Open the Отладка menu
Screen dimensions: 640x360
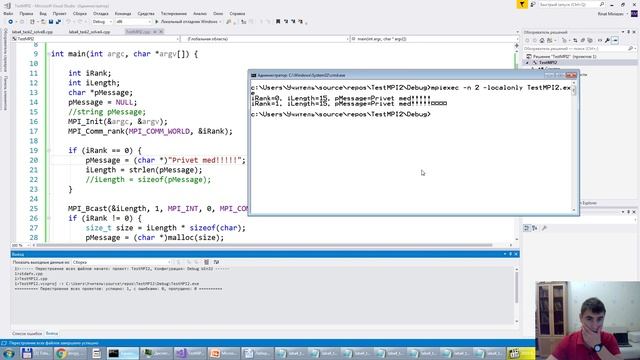coord(101,13)
